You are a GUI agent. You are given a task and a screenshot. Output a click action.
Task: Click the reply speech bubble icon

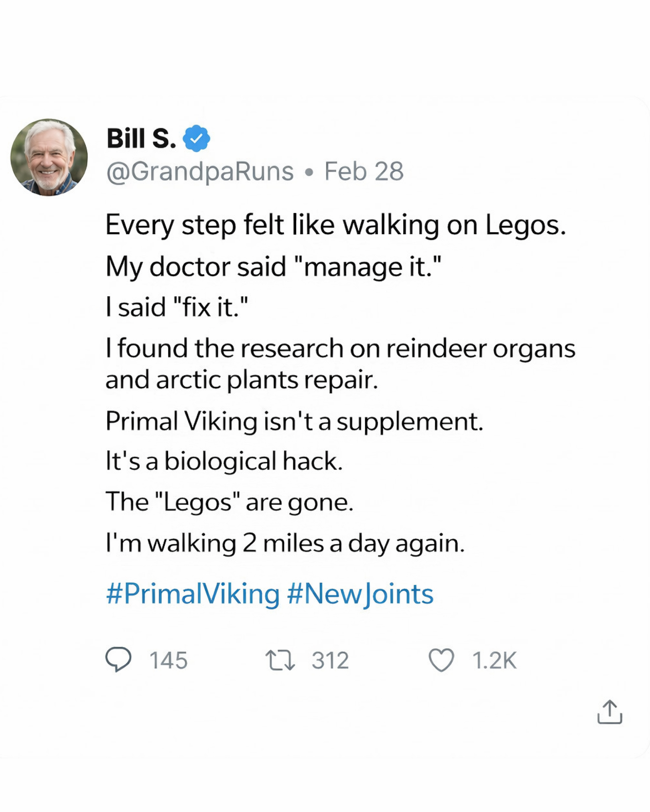click(x=118, y=660)
